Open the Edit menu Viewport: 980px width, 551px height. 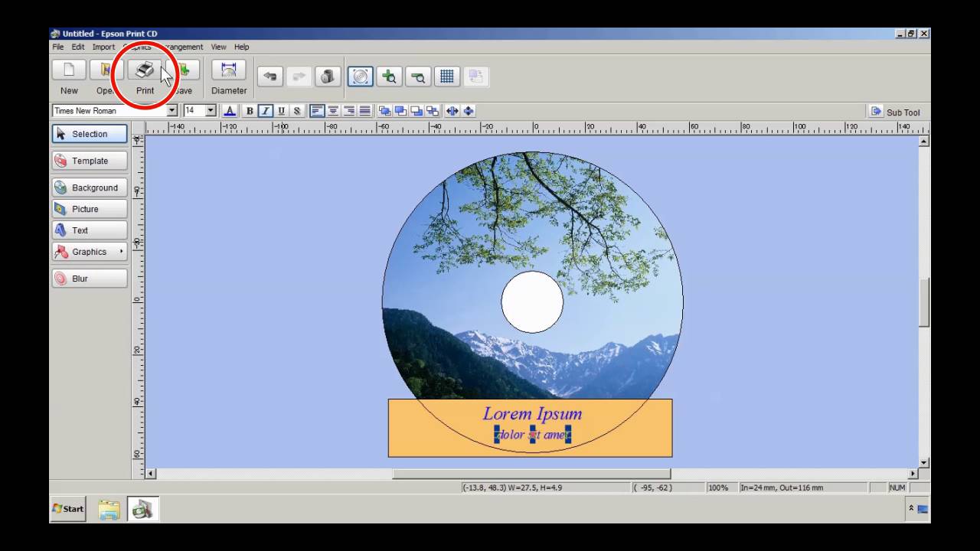[78, 47]
